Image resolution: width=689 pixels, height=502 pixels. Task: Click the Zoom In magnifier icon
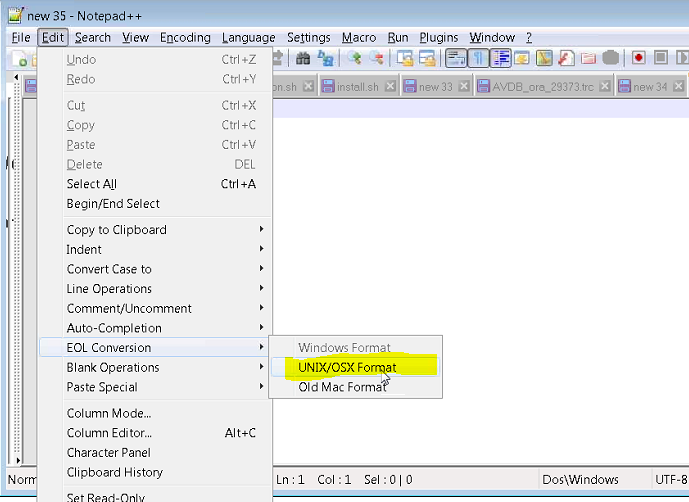[354, 60]
